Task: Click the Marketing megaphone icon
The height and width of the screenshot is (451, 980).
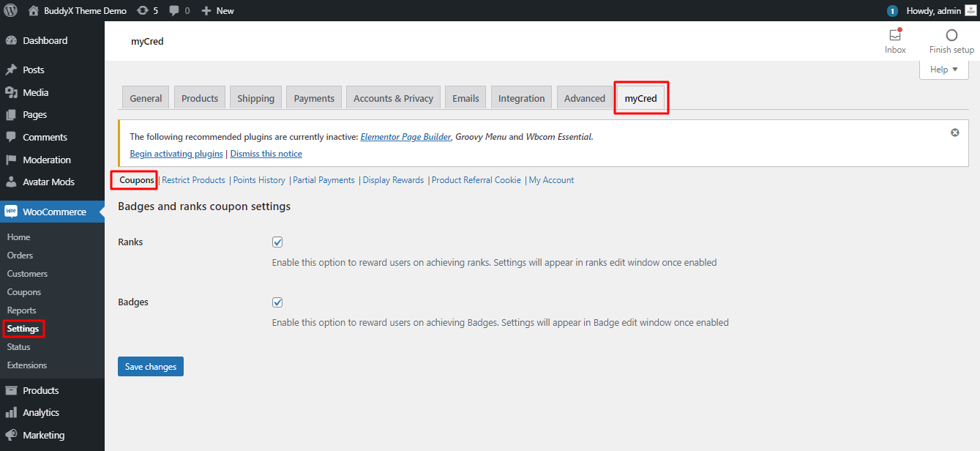Action: click(11, 435)
